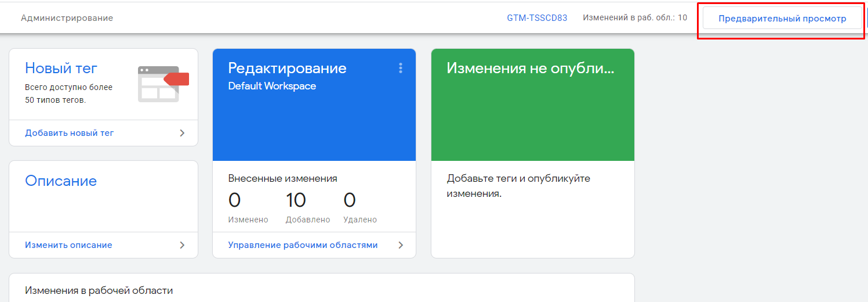This screenshot has width=868, height=302.
Task: Click Всего доступно более 50 типов text
Action: (69, 94)
